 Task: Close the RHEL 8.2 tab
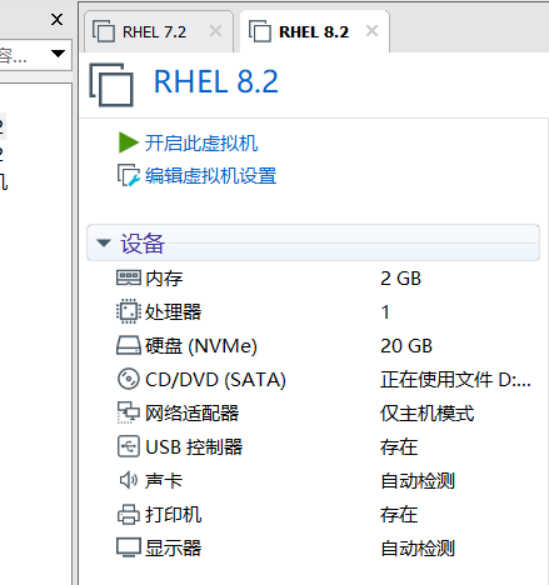[x=372, y=31]
